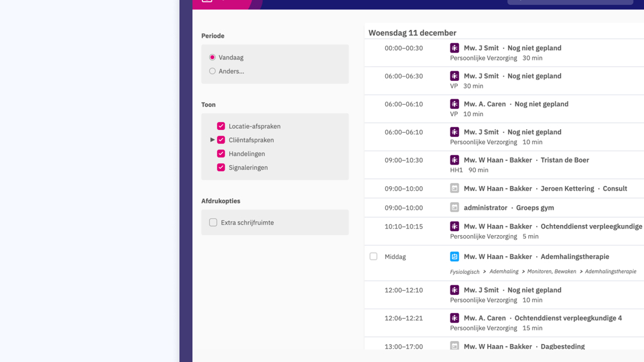The height and width of the screenshot is (362, 644).
Task: Enable Extra schrijfruimte print option
Action: [213, 223]
